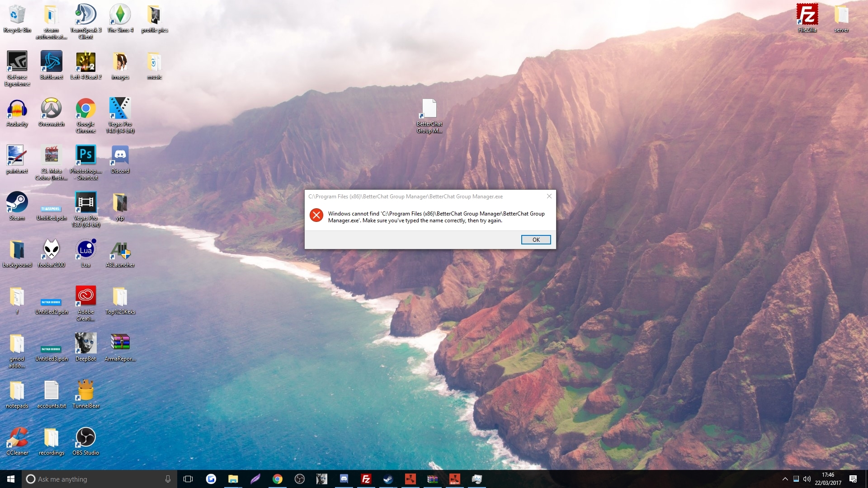Expand the hidden system tray icons
868x488 pixels.
[785, 479]
